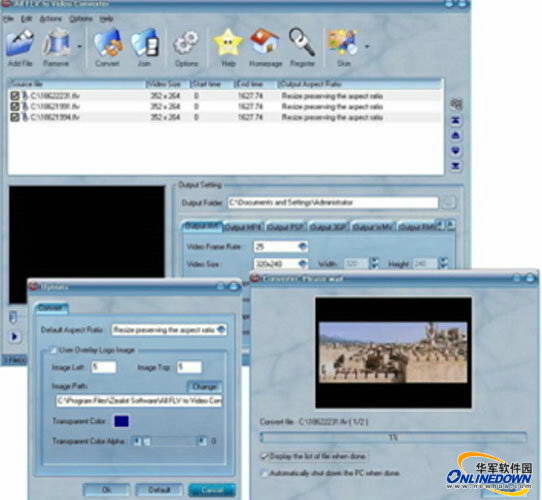Open the Help menu in menu bar
Image resolution: width=542 pixels, height=500 pixels.
106,19
